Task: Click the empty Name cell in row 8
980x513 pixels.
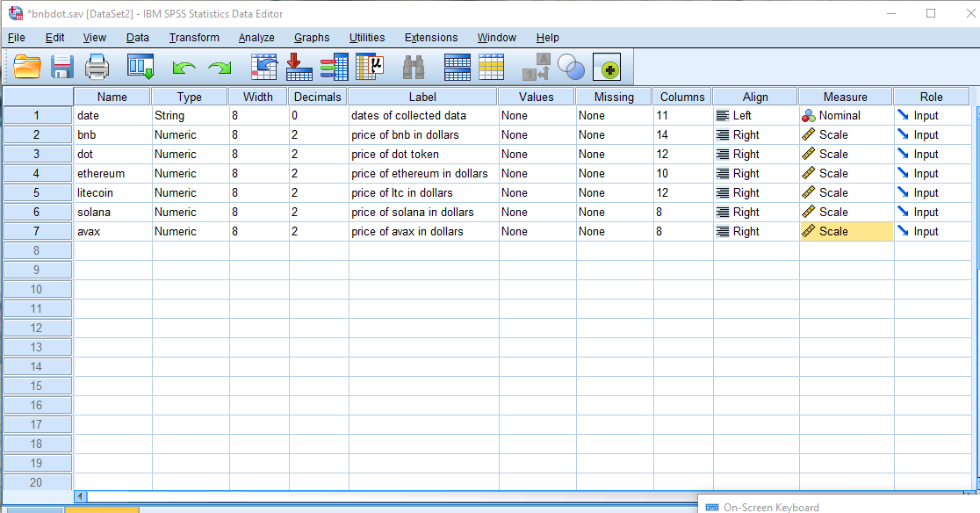Action: coord(113,251)
